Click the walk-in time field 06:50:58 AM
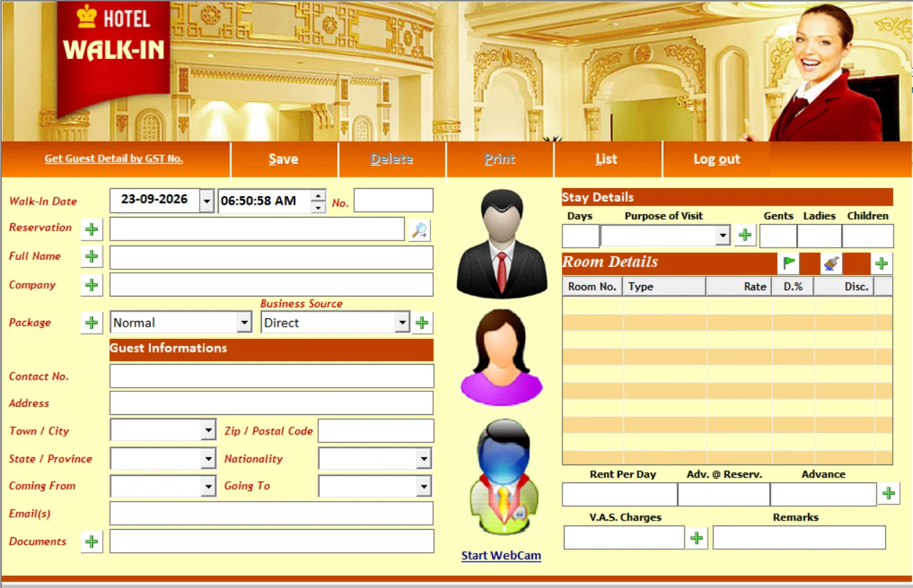Image resolution: width=913 pixels, height=588 pixels. click(x=264, y=201)
